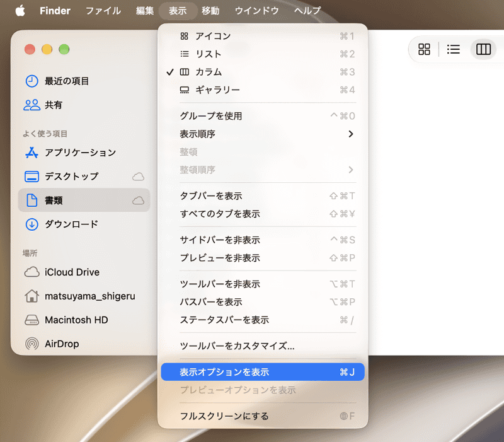Open the ファイル menu

point(103,11)
